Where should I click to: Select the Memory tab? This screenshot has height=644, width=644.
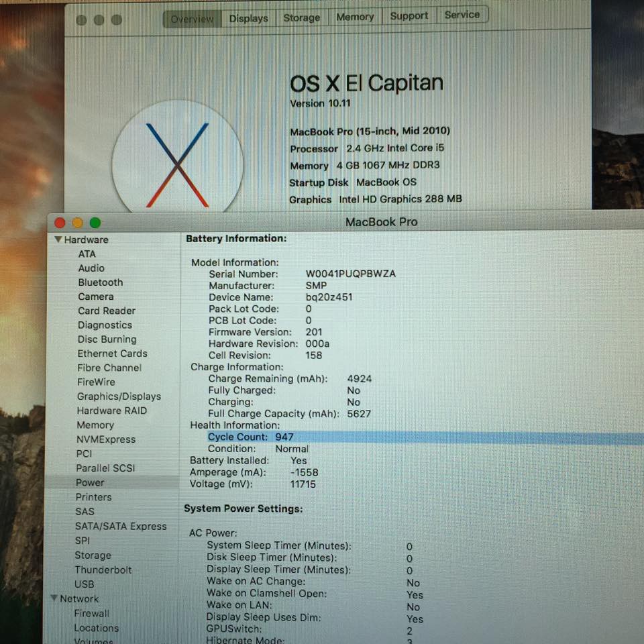356,17
